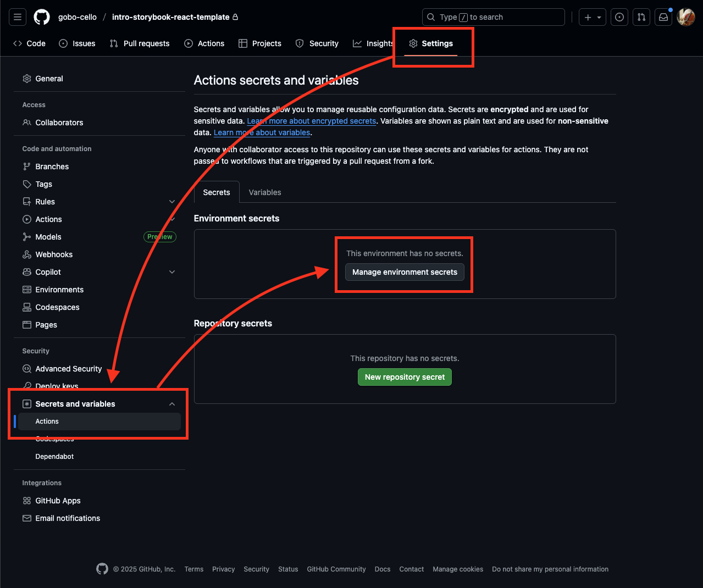
Task: Open the footer Docs link
Action: pyautogui.click(x=383, y=569)
